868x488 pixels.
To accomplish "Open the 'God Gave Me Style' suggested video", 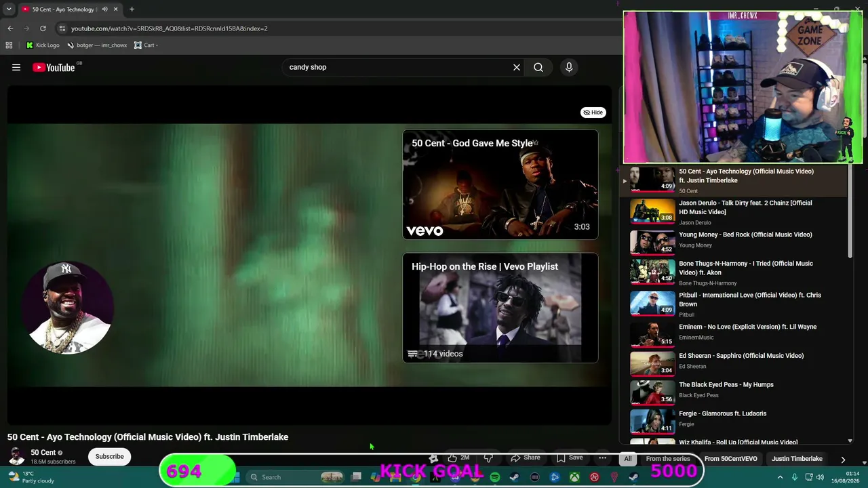I will point(500,184).
